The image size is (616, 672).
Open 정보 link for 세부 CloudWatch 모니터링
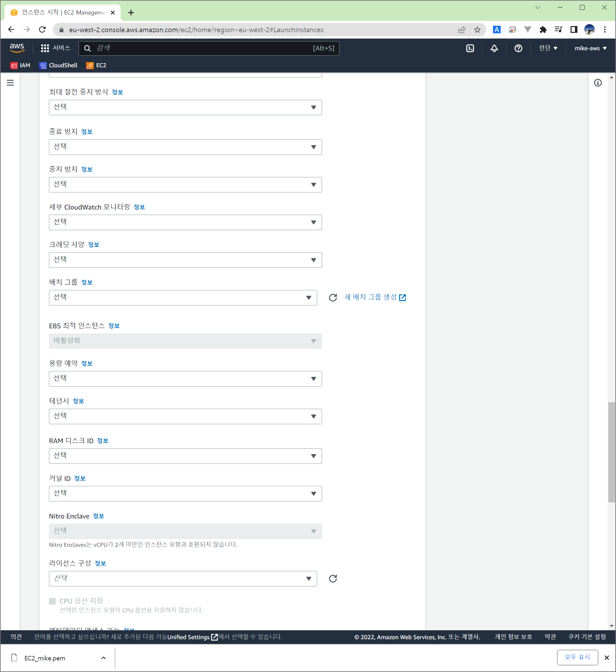click(x=139, y=207)
